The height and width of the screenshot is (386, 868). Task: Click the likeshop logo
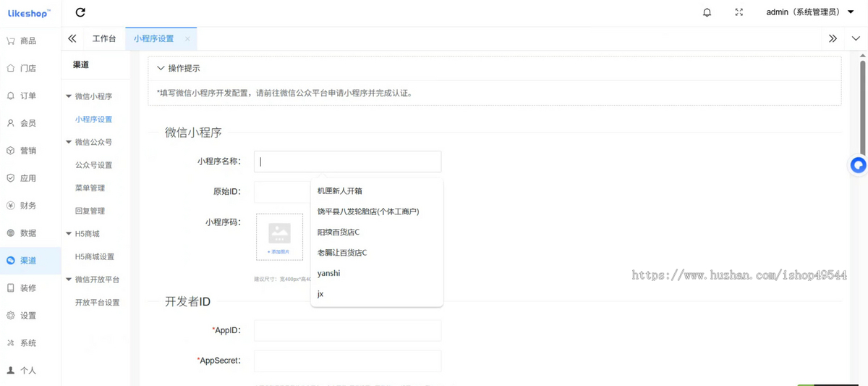point(29,13)
